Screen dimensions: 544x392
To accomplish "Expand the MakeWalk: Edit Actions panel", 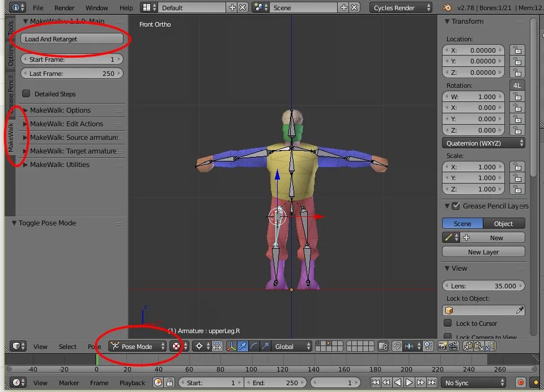I will point(66,124).
